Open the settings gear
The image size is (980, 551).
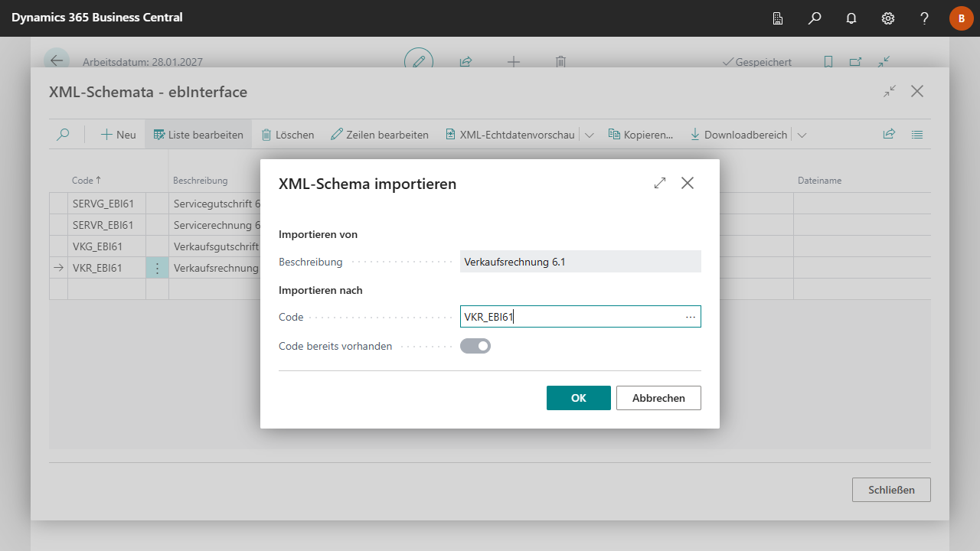(x=888, y=18)
